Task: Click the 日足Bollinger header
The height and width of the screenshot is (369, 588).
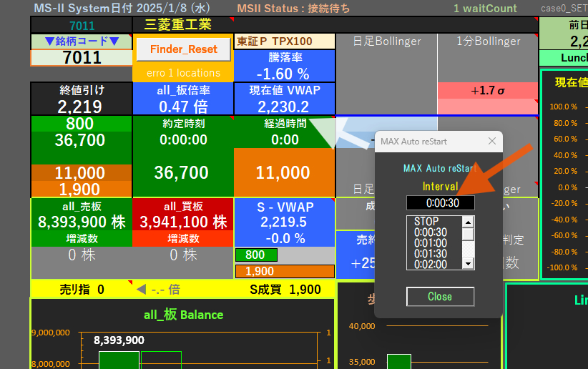Action: pyautogui.click(x=386, y=41)
